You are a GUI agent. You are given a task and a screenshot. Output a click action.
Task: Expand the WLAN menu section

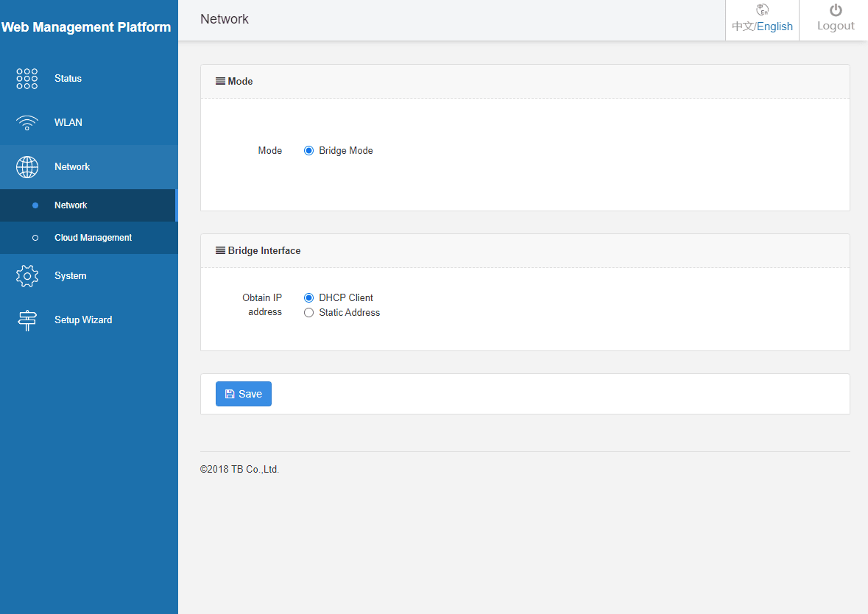(x=68, y=123)
